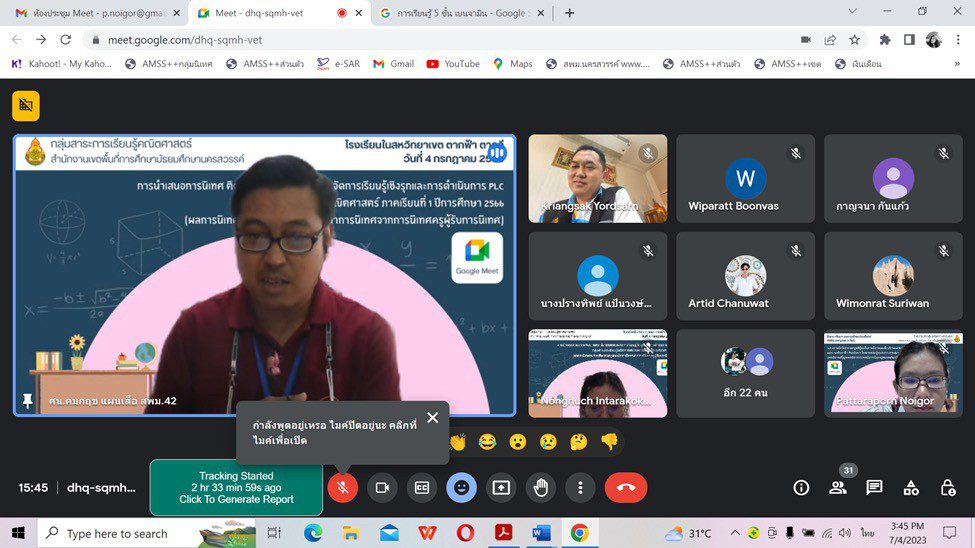Send laughing face reaction
The height and width of the screenshot is (548, 975).
[x=488, y=442]
